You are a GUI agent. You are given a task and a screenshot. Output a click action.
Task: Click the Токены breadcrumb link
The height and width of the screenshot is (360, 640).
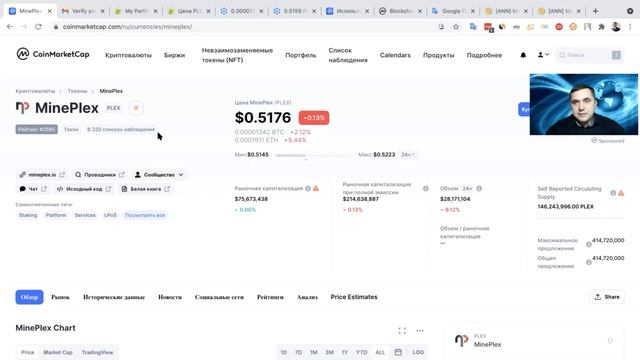78,91
